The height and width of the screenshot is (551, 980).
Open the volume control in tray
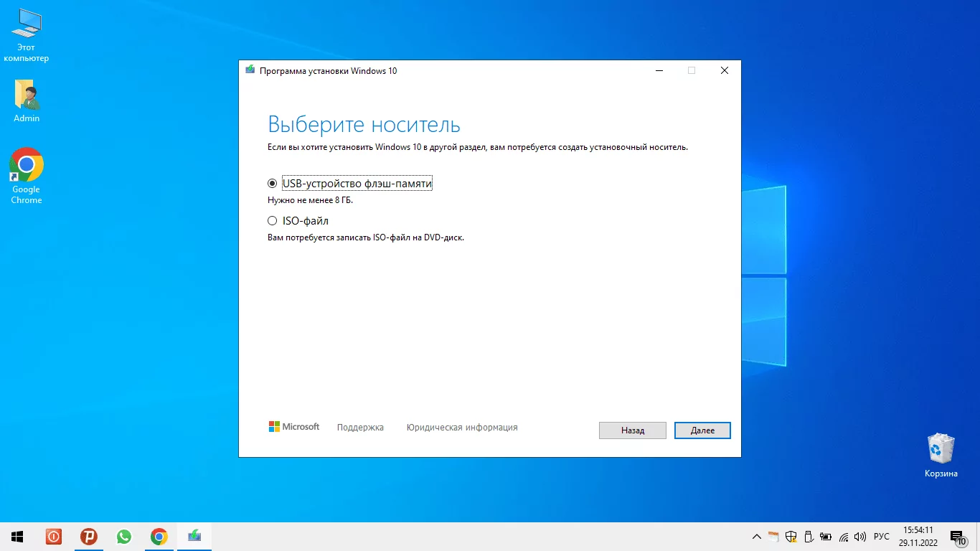(860, 537)
